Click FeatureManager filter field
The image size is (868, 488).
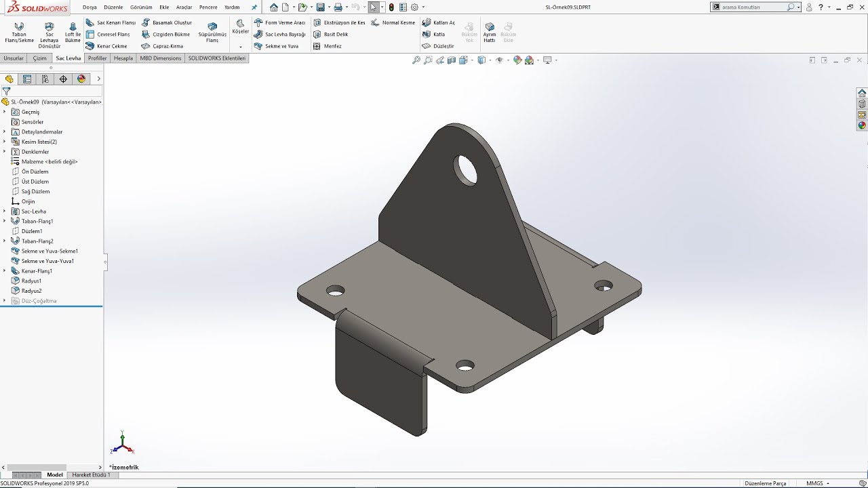coord(56,91)
